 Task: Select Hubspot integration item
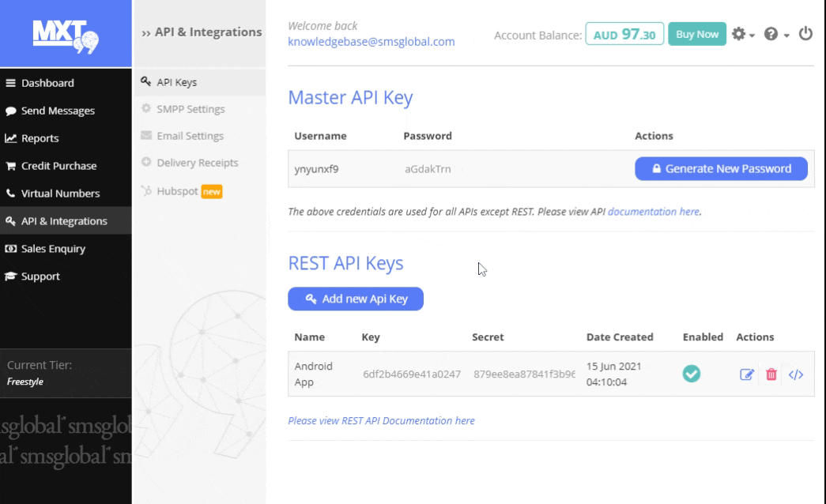point(177,191)
